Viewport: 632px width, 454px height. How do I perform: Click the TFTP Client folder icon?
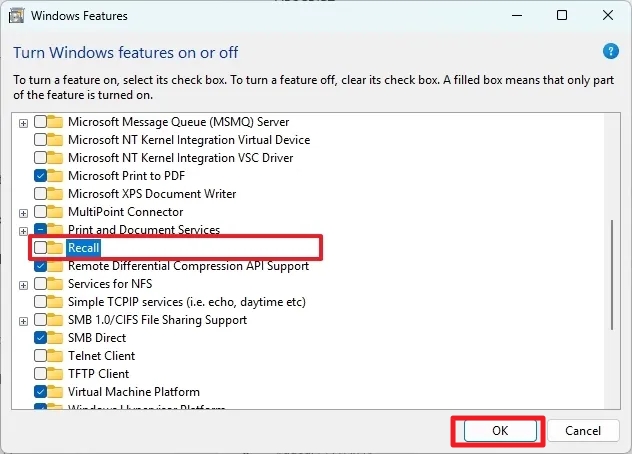(x=57, y=374)
